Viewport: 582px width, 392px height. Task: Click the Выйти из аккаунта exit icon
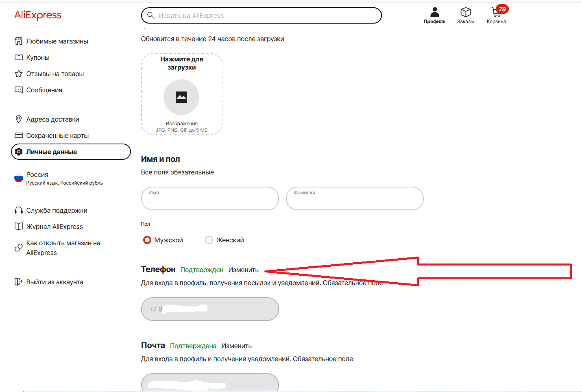tap(19, 282)
